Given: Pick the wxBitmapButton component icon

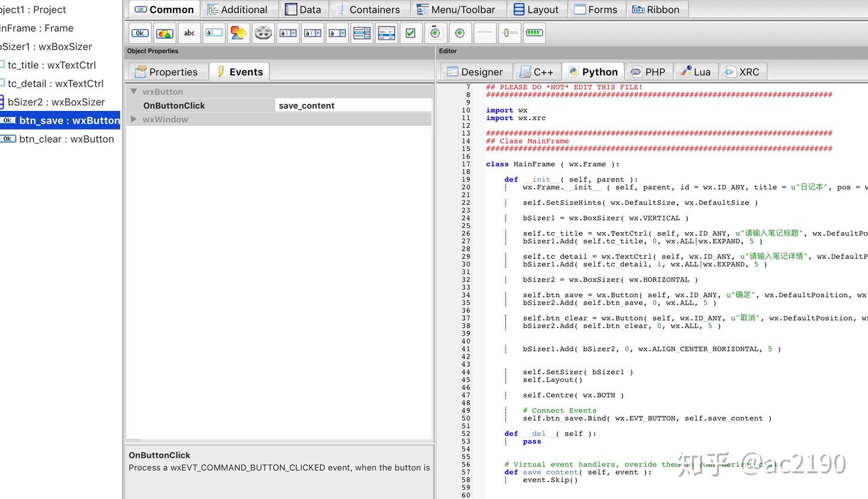Looking at the screenshot, I should pos(165,33).
